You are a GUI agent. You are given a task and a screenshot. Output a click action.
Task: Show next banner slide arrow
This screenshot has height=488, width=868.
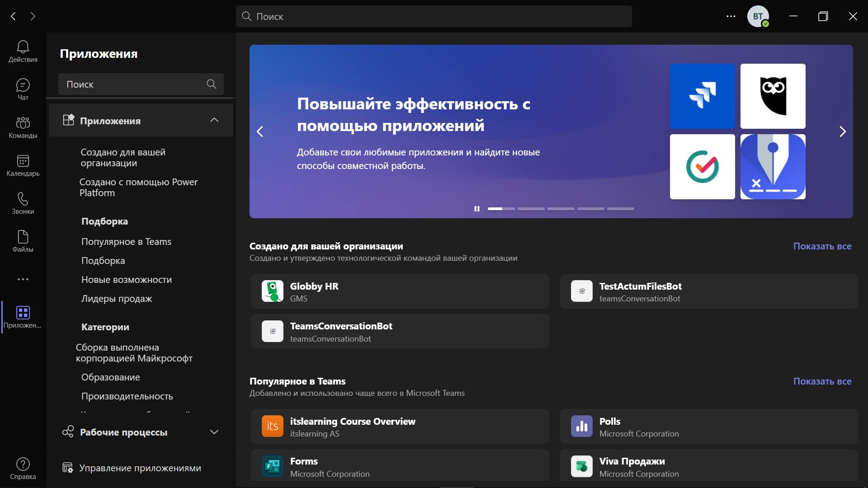click(842, 131)
